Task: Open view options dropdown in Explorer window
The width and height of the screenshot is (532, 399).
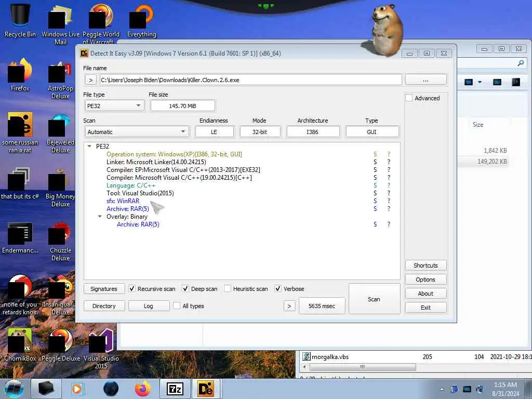Action: click(x=480, y=82)
